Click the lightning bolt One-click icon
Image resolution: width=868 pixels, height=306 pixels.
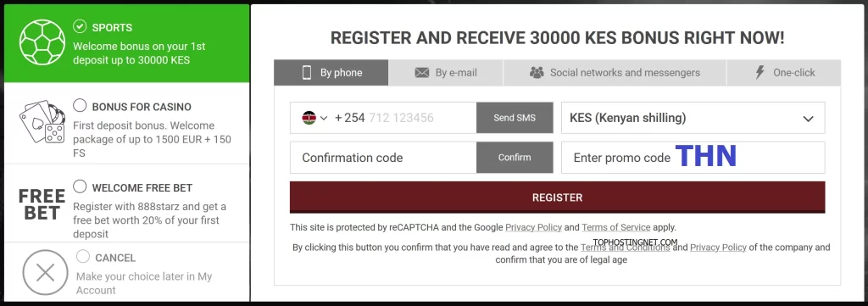tap(760, 73)
